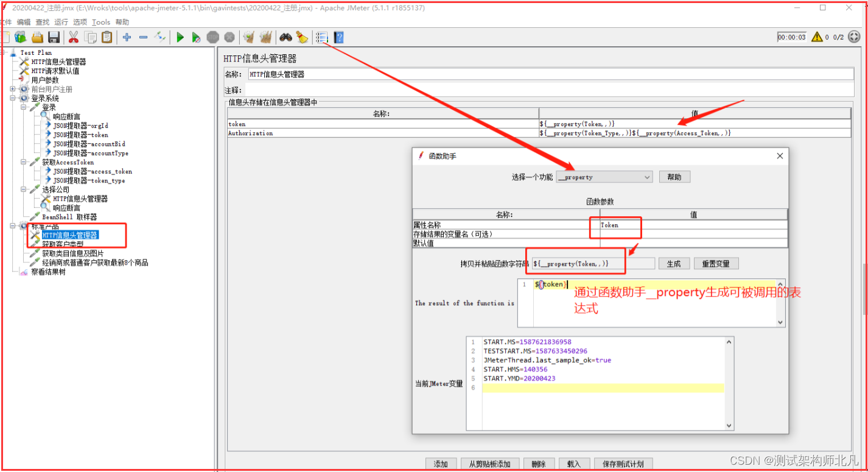Click the Shutdown test icon

click(x=229, y=37)
